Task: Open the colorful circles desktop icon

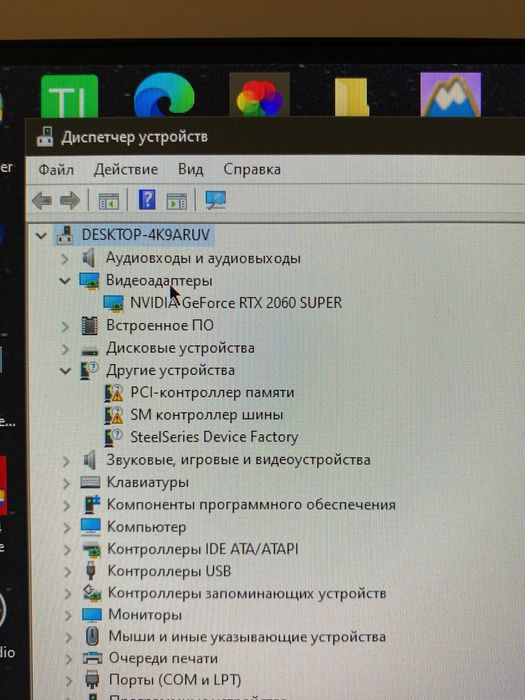Action: (x=259, y=95)
